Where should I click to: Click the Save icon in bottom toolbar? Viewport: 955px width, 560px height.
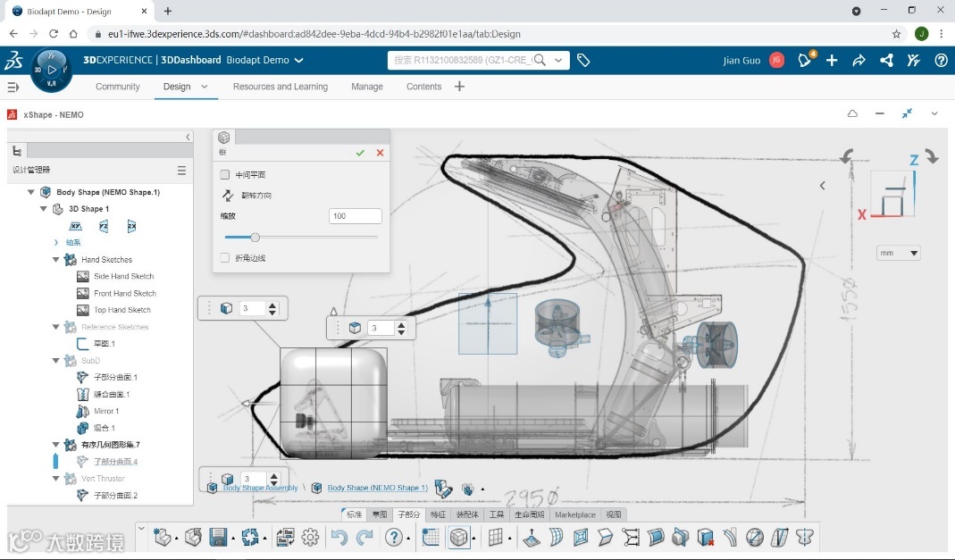(x=218, y=537)
